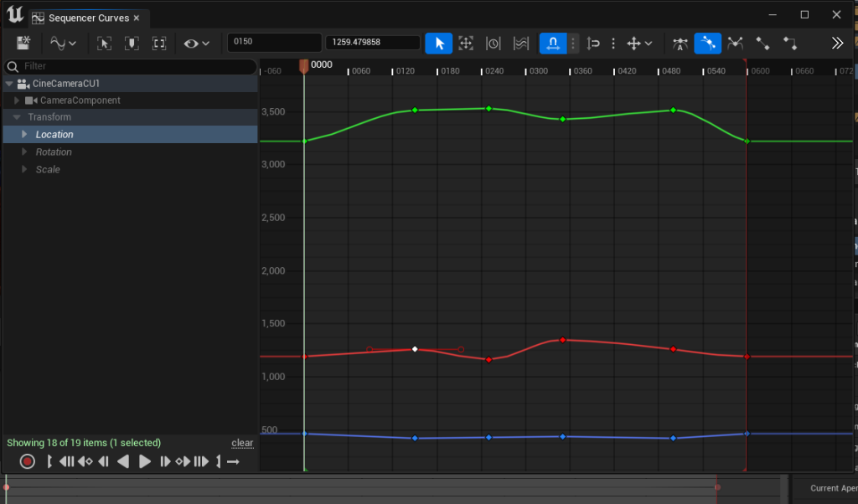Select the Location tree item
The width and height of the screenshot is (858, 504).
(x=54, y=135)
